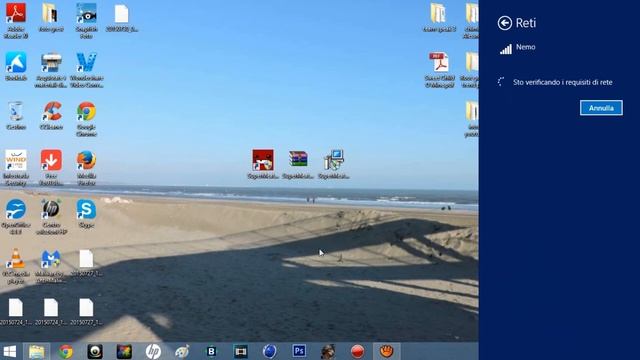Click the network signal bars icon

[506, 49]
